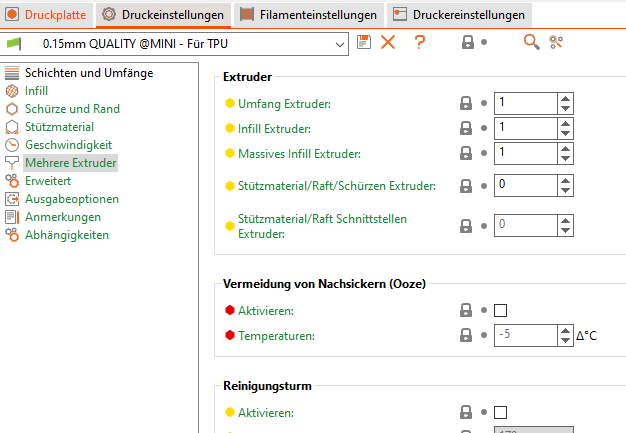Click the orange question mark help icon

[420, 42]
